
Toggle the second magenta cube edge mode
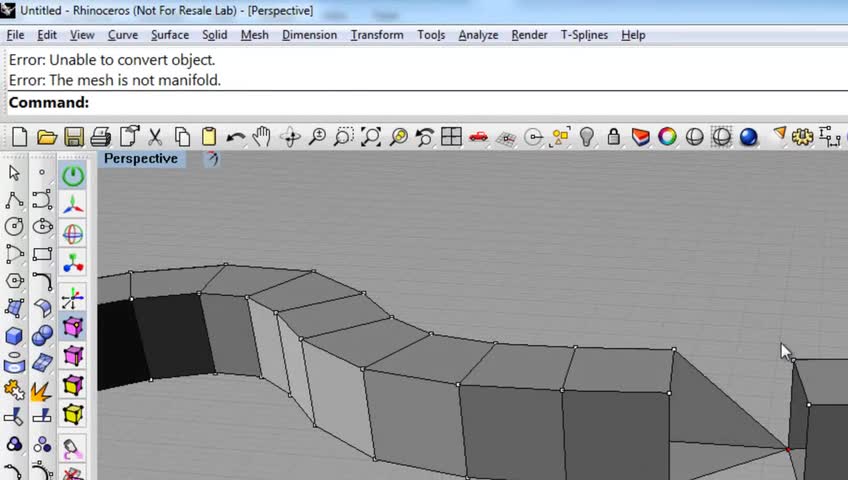point(73,356)
